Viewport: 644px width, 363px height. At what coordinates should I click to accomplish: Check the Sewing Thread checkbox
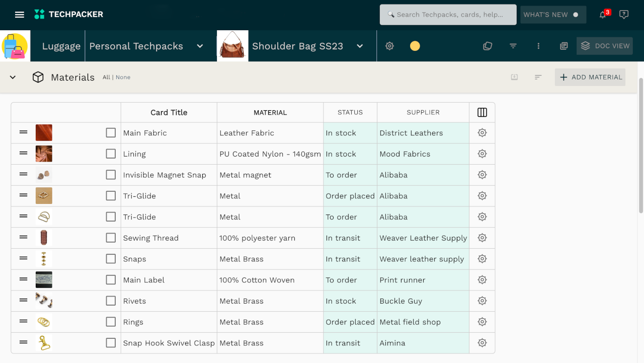(111, 238)
